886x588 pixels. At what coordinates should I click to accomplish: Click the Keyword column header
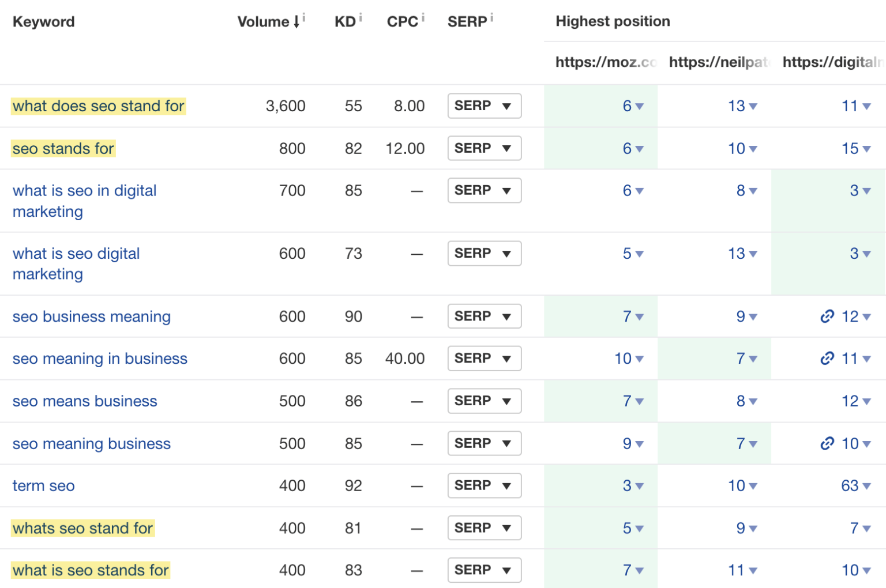tap(43, 21)
